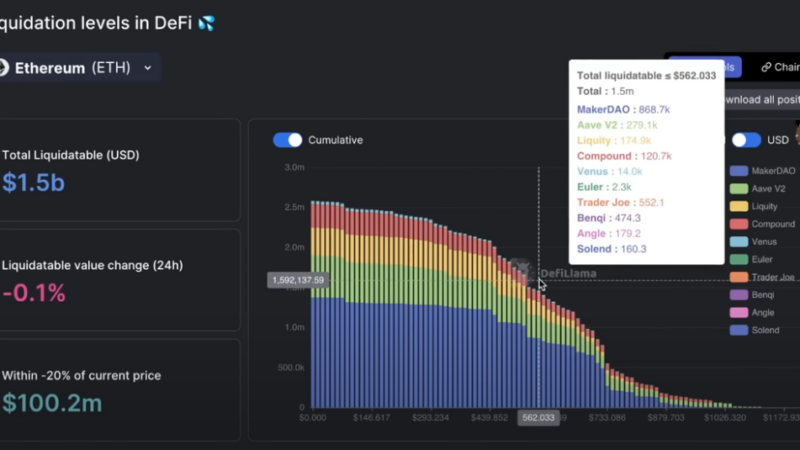Toggle Trader Joe legend entry
The height and width of the screenshot is (450, 800).
pyautogui.click(x=762, y=277)
